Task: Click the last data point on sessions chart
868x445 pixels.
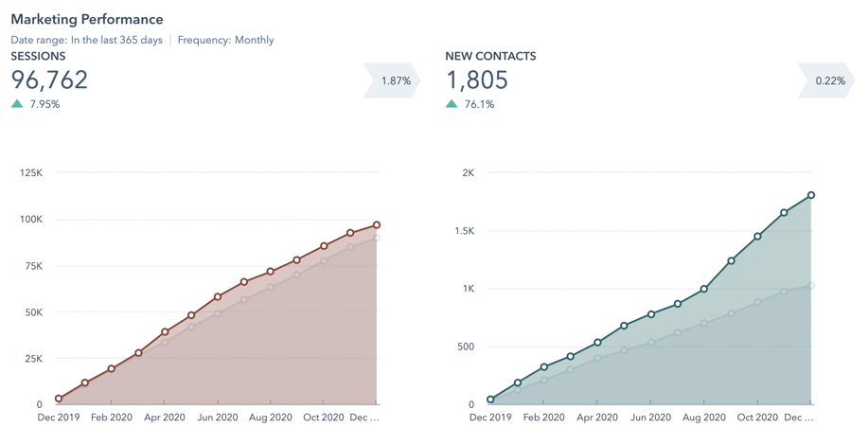Action: (x=377, y=225)
